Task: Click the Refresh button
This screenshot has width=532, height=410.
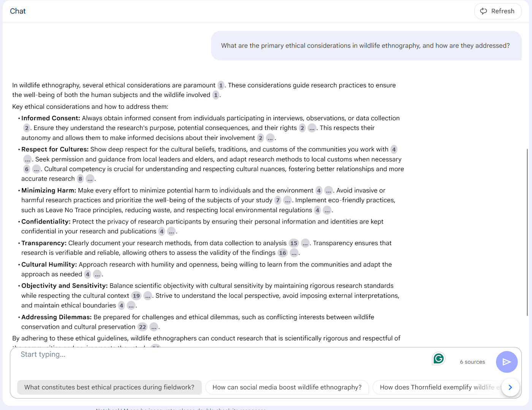Action: [x=497, y=11]
